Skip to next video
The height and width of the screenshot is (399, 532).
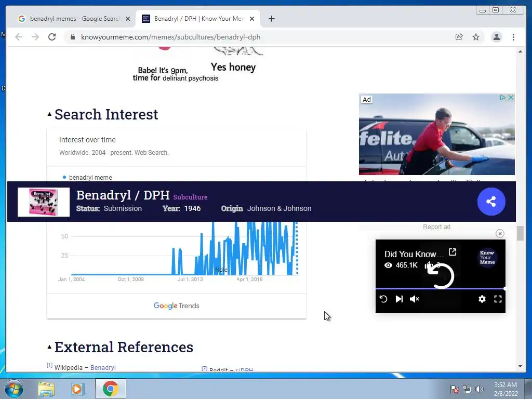tap(399, 299)
